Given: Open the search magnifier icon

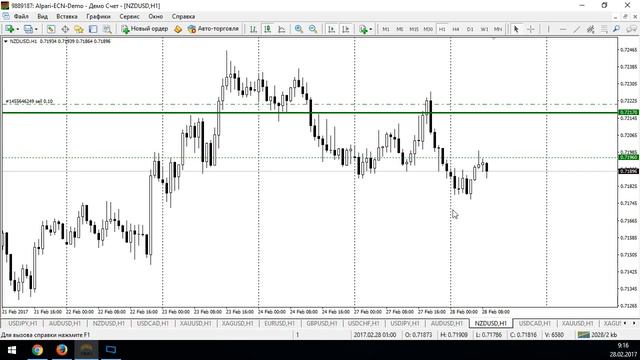Looking at the screenshot, I should pyautogui.click(x=616, y=29).
